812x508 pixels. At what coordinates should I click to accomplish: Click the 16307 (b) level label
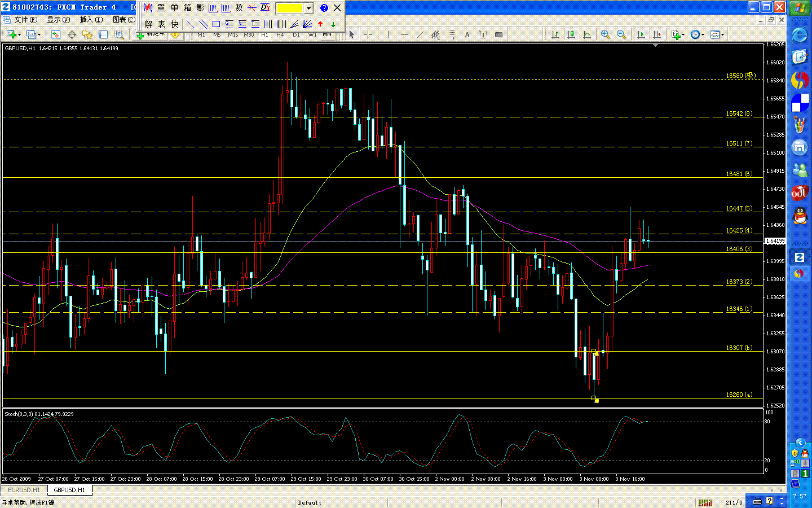[x=739, y=348]
